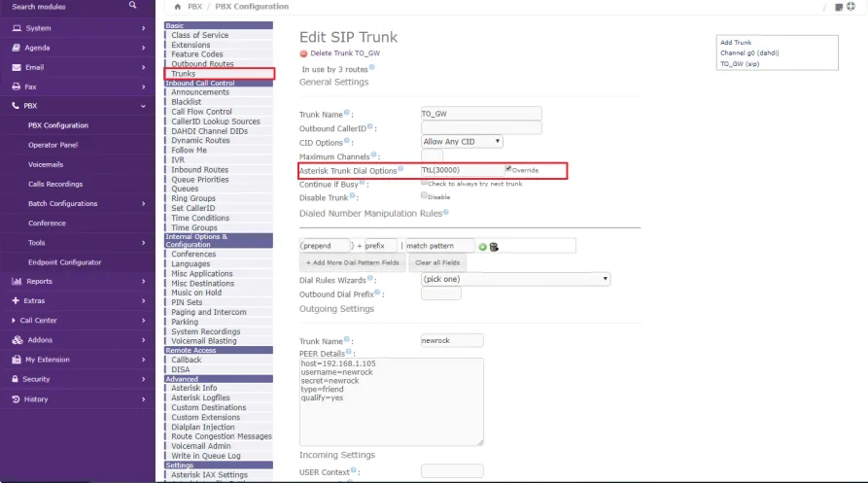Image resolution: width=868 pixels, height=483 pixels.
Task: Check the Disable Trunk checkbox
Action: [424, 195]
